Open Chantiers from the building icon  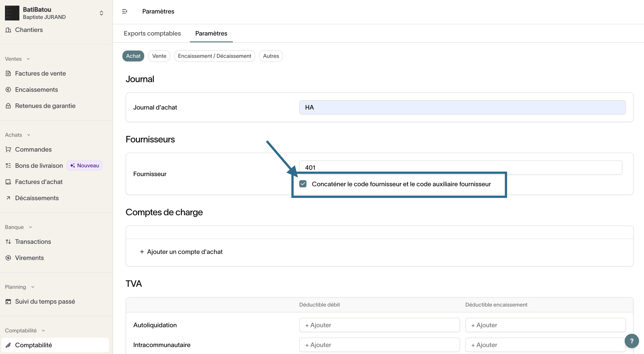[x=8, y=30]
